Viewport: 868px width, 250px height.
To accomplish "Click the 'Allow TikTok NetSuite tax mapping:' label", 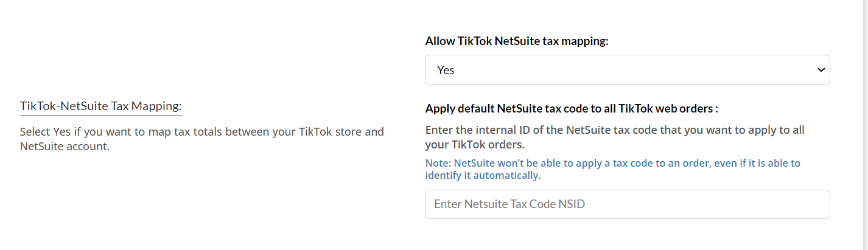I will [x=517, y=41].
